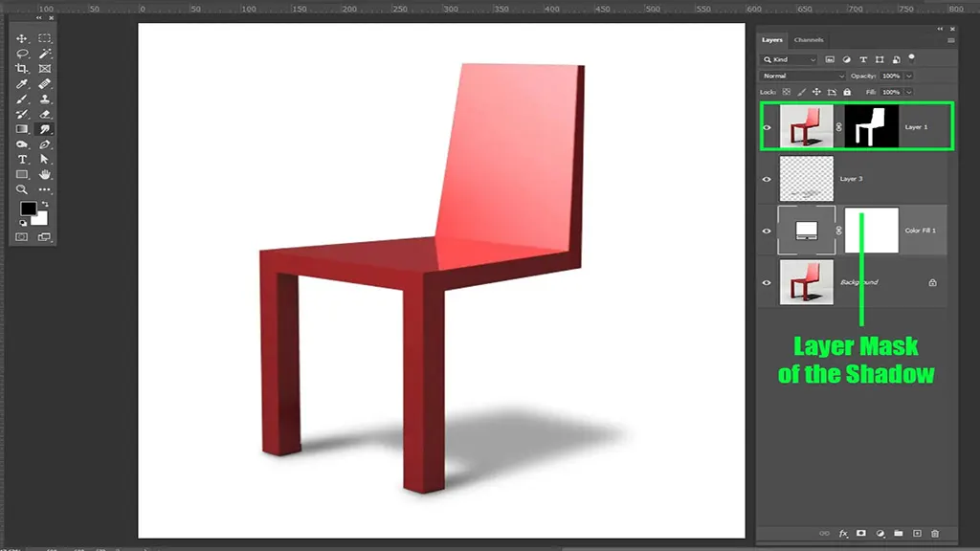
Task: Select the Brush tool
Action: (x=22, y=99)
